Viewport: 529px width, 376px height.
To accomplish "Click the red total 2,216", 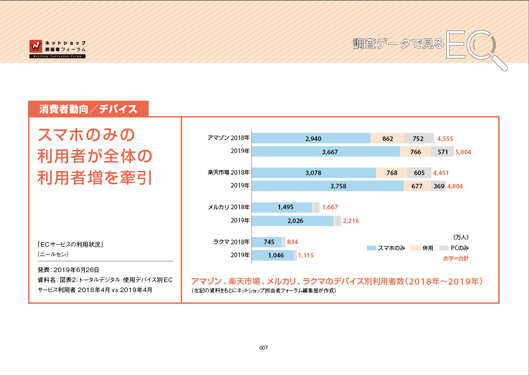I will click(x=351, y=221).
